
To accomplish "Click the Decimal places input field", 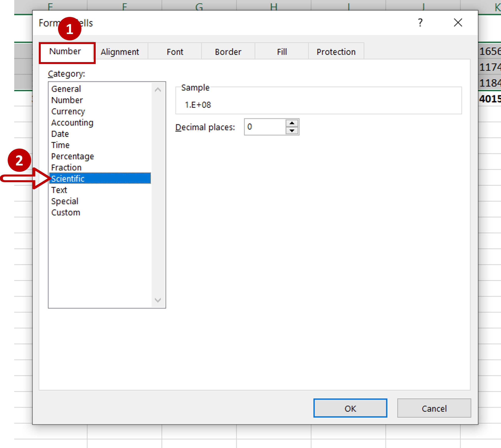I will pyautogui.click(x=265, y=127).
